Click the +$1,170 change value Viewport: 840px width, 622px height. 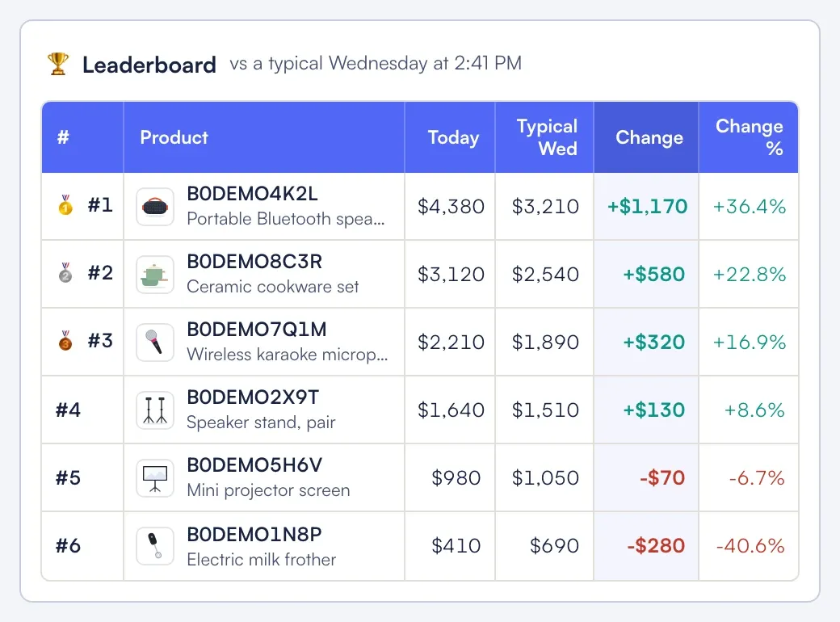tap(647, 207)
